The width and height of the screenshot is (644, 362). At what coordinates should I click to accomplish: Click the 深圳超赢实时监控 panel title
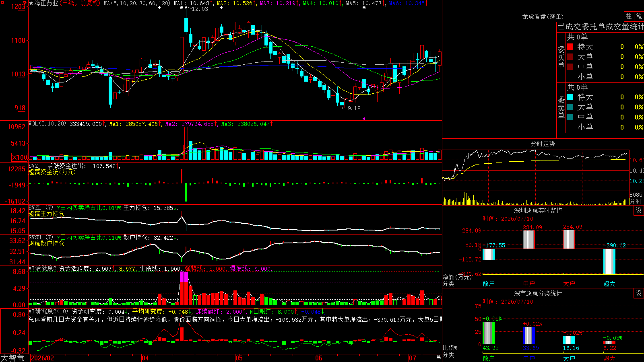coord(538,210)
